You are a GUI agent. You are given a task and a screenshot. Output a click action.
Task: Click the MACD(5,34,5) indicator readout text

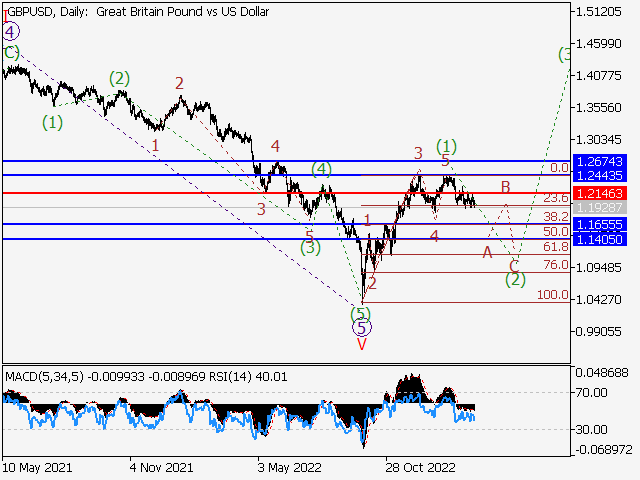(146, 376)
